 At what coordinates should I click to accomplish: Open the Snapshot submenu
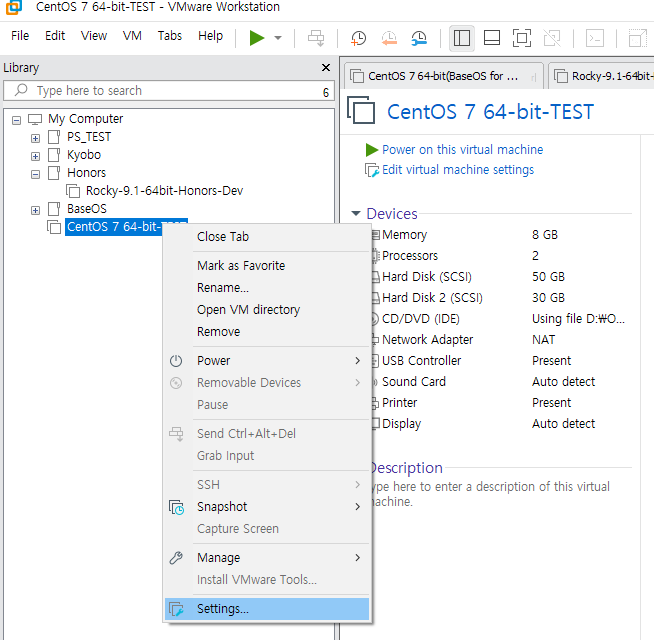pos(267,507)
